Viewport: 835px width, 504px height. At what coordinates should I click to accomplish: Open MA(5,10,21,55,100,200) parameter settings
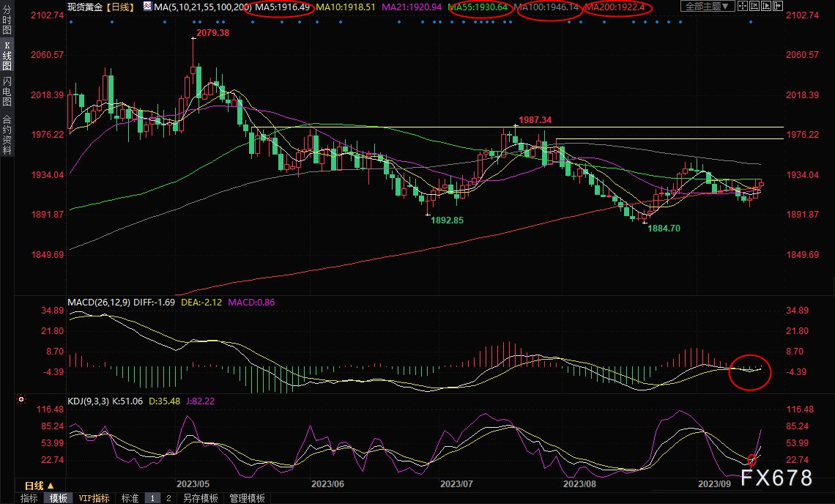click(198, 7)
